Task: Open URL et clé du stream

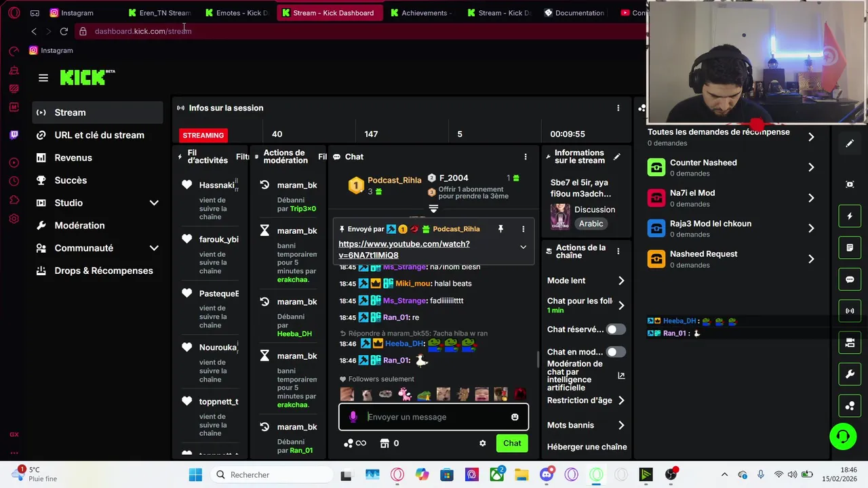Action: click(x=98, y=135)
